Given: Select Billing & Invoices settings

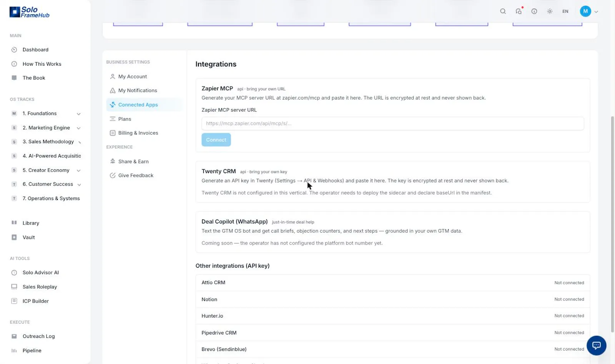Looking at the screenshot, I should click(138, 133).
